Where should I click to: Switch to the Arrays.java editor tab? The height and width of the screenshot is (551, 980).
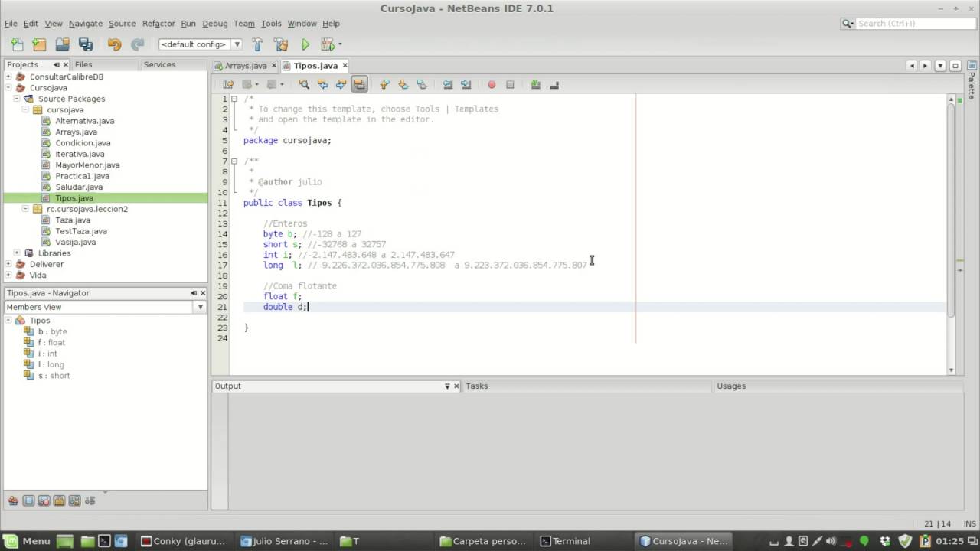pos(246,66)
